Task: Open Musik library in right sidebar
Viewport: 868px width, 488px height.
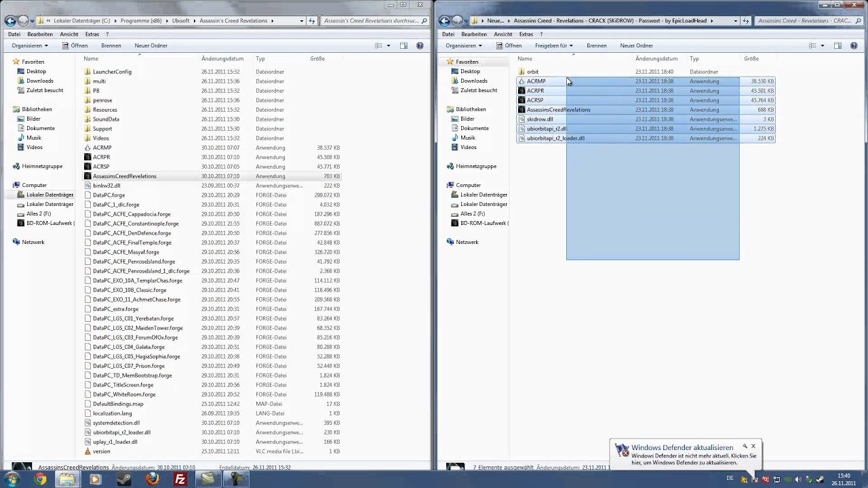Action: click(468, 138)
